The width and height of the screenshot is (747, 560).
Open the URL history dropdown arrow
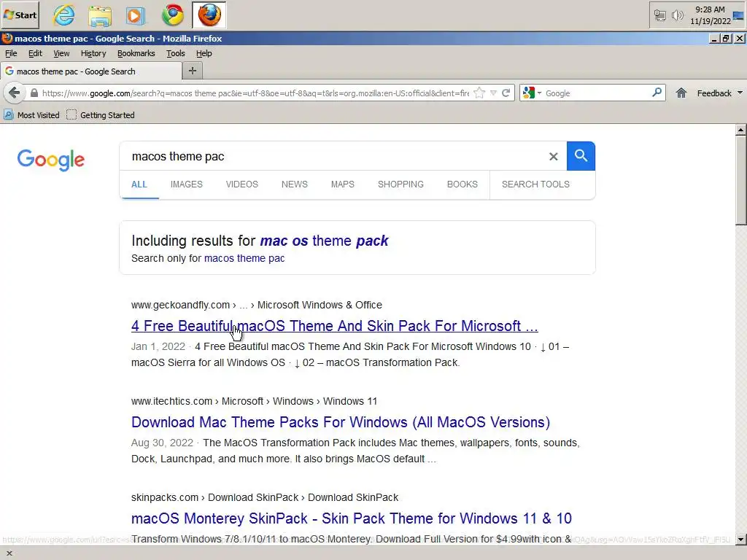pyautogui.click(x=494, y=93)
